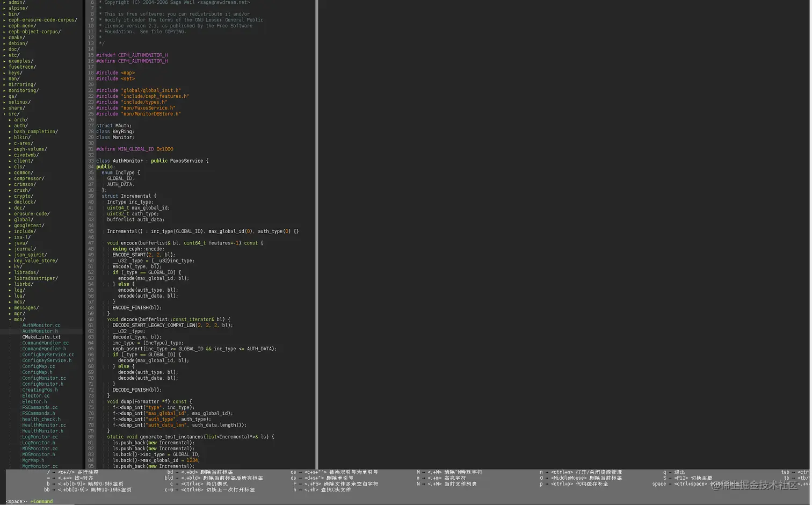812x505 pixels.
Task: Click the '#ifndef CEPH_AUTHMONITOR_H' line
Action: (x=132, y=55)
